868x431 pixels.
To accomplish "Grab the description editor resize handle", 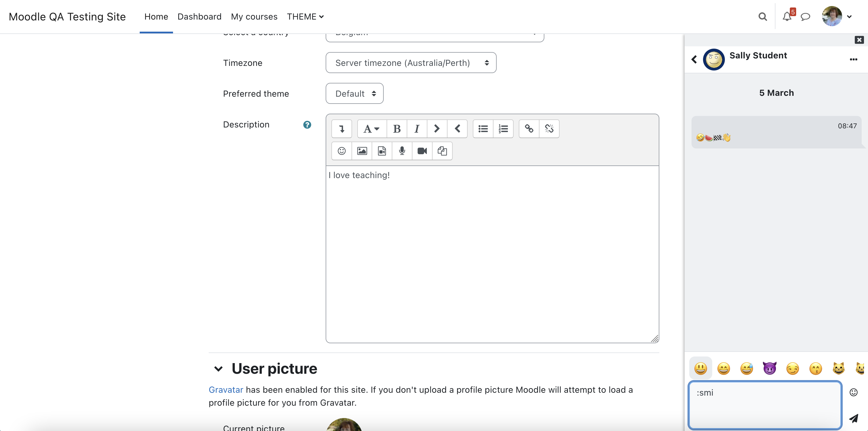I will coord(654,339).
